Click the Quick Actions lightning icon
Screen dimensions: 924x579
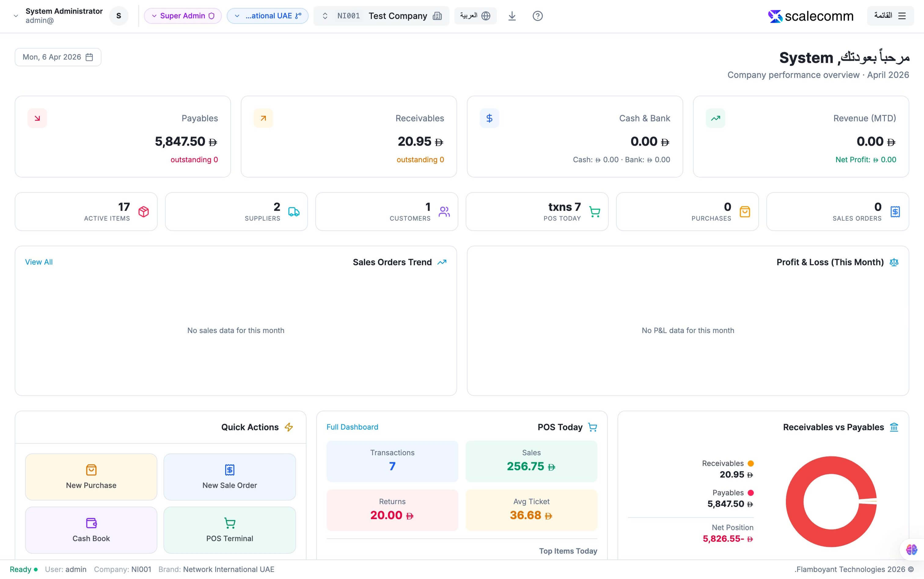pyautogui.click(x=289, y=427)
